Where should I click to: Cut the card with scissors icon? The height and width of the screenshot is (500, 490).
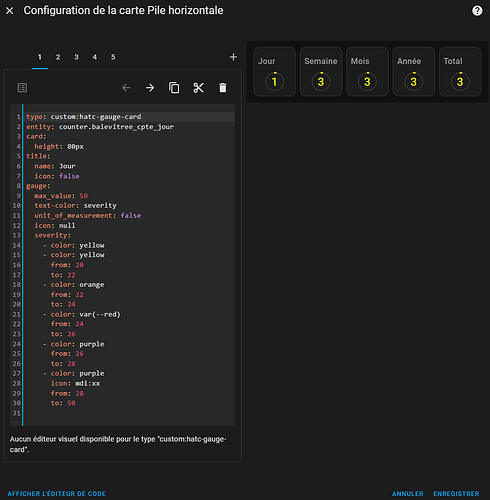pyautogui.click(x=198, y=88)
